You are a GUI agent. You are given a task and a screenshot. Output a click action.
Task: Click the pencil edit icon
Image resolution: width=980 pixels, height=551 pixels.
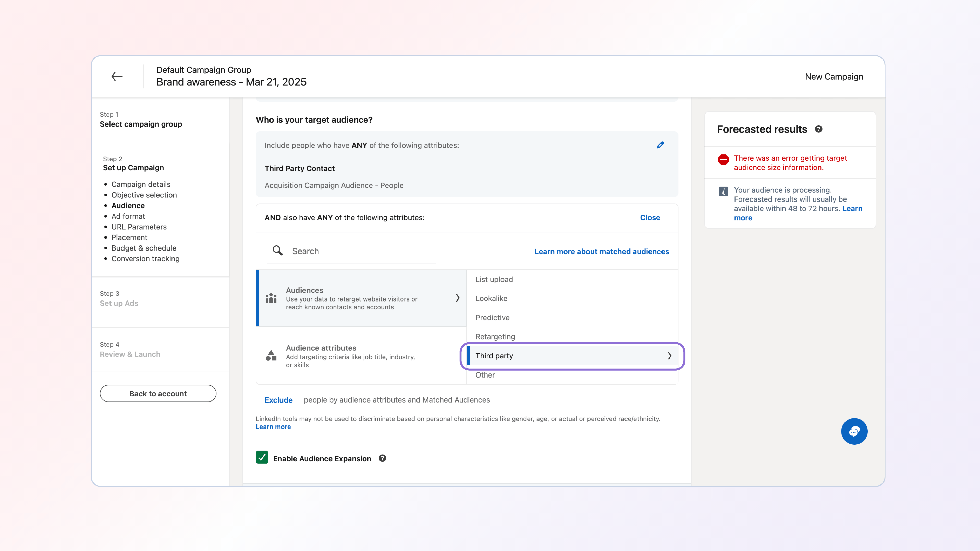coord(660,145)
